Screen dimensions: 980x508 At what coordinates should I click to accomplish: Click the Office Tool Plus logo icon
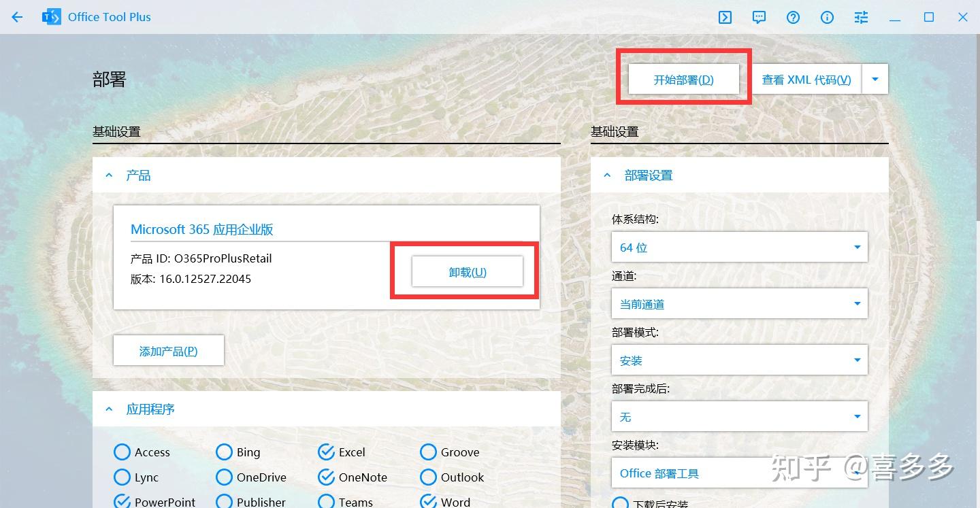[x=51, y=17]
